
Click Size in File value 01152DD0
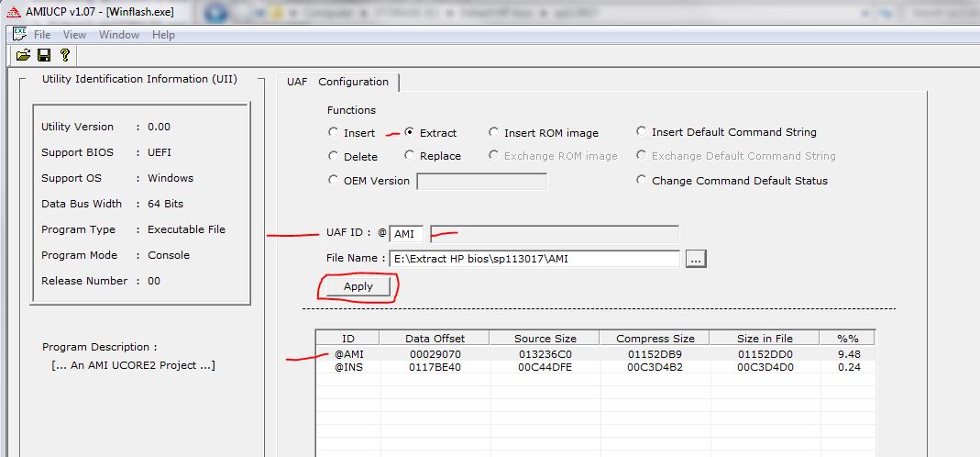click(765, 354)
